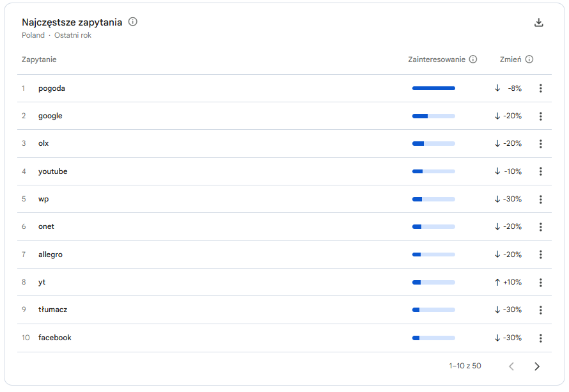Show info for Zainteresowanie column

coord(473,59)
